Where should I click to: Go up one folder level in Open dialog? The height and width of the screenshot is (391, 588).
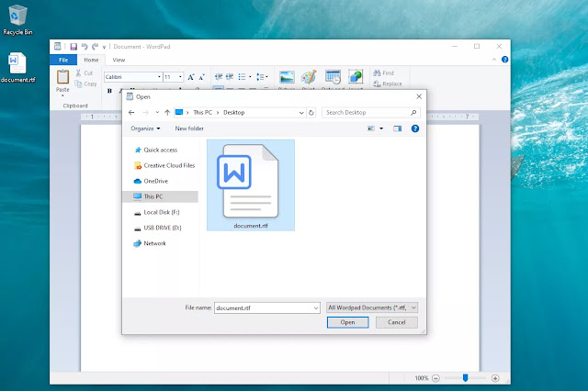click(x=166, y=112)
